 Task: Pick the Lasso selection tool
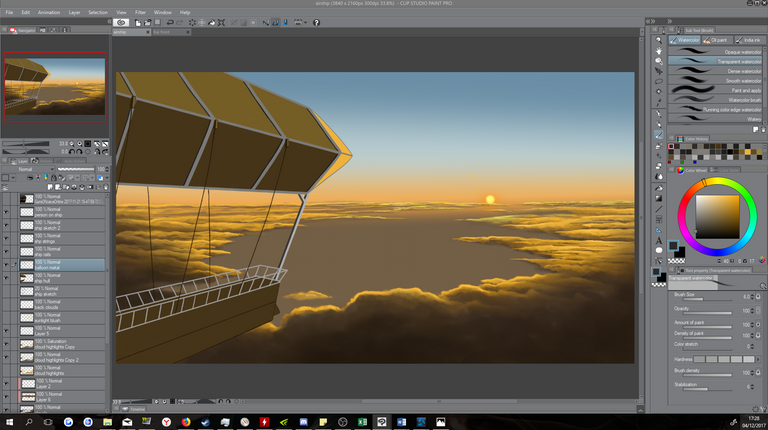coord(658,82)
